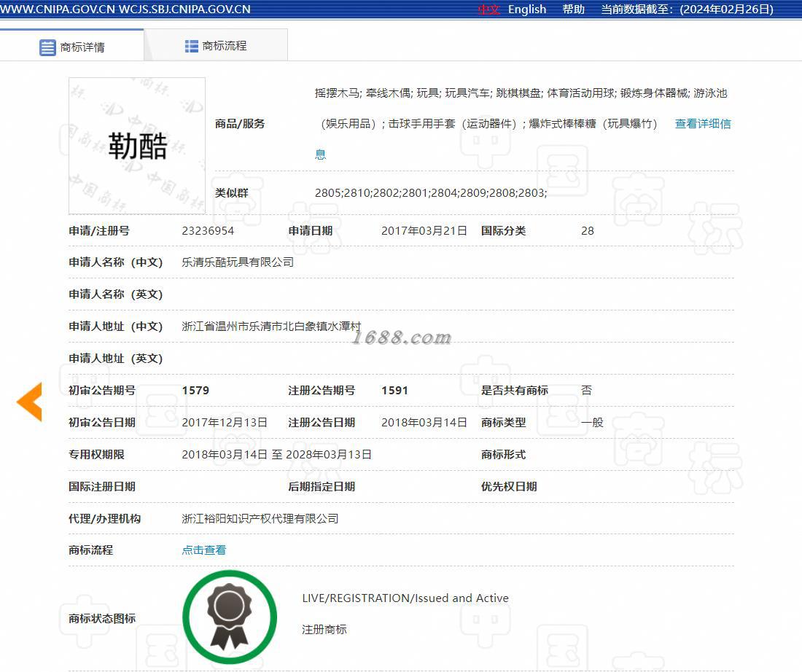This screenshot has height=672, width=802.
Task: Select the 注册商标 status text
Action: (x=324, y=630)
